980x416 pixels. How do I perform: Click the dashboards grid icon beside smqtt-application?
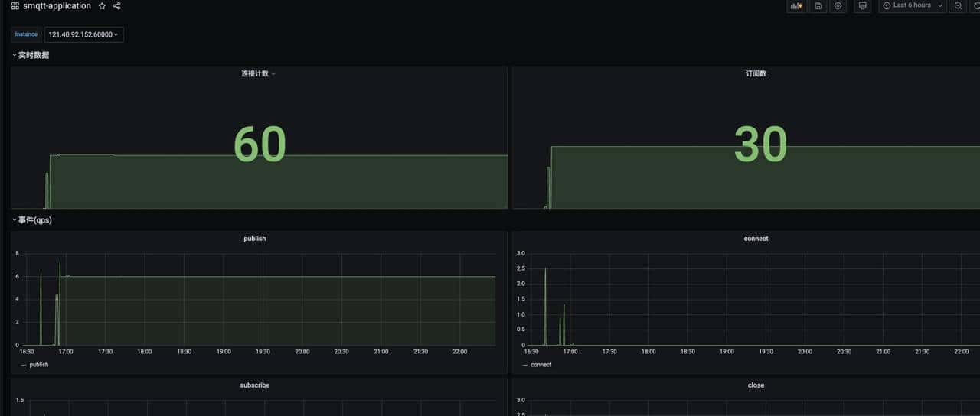(x=15, y=6)
